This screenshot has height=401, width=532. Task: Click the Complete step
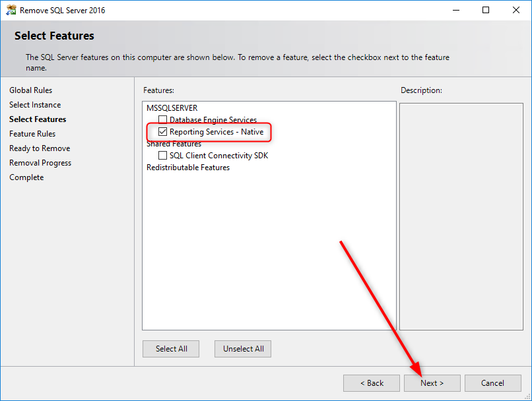26,177
